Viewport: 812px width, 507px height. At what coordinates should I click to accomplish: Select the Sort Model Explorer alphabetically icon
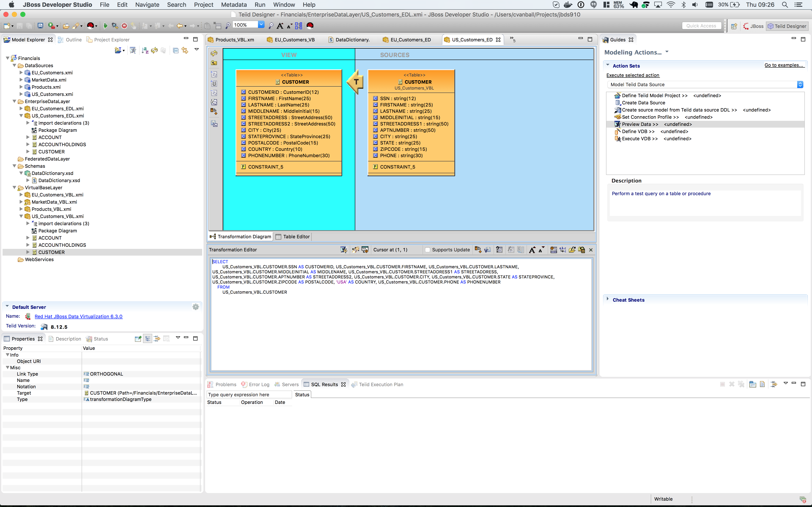coord(145,50)
